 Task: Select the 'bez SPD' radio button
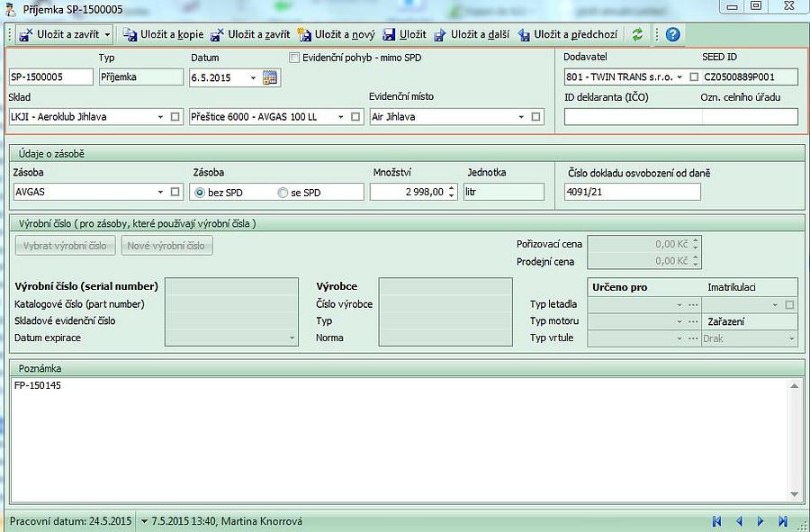(200, 192)
